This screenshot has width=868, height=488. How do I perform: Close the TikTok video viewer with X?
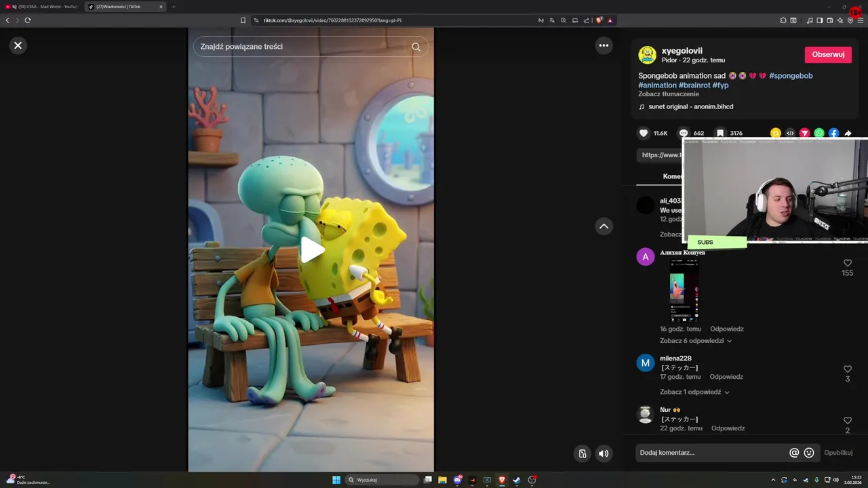click(x=18, y=45)
